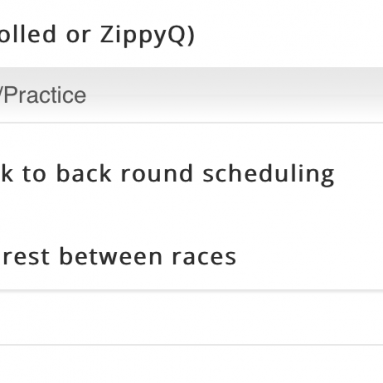The image size is (383, 383).
Task: Click the word 'between' in the rest option
Action: [x=111, y=256]
